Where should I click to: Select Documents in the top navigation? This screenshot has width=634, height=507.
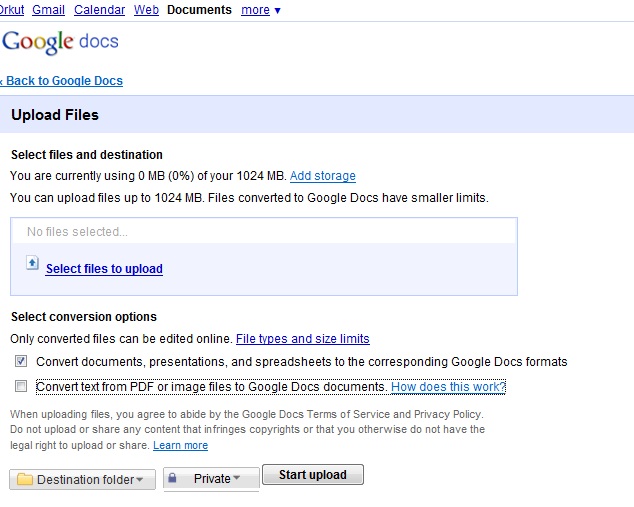click(x=199, y=10)
